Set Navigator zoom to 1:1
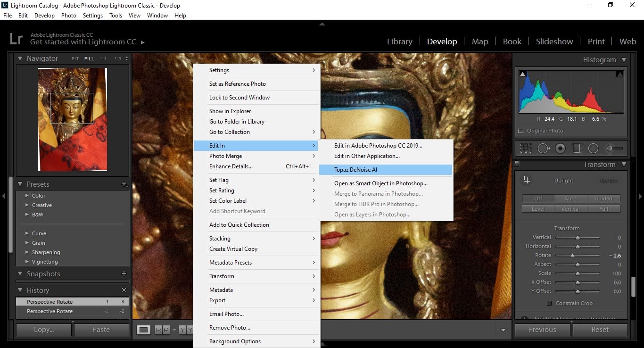 tap(103, 59)
